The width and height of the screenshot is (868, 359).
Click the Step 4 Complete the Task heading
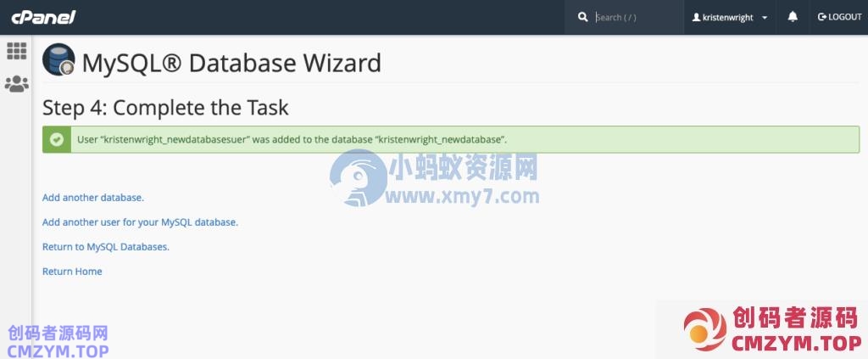point(165,108)
